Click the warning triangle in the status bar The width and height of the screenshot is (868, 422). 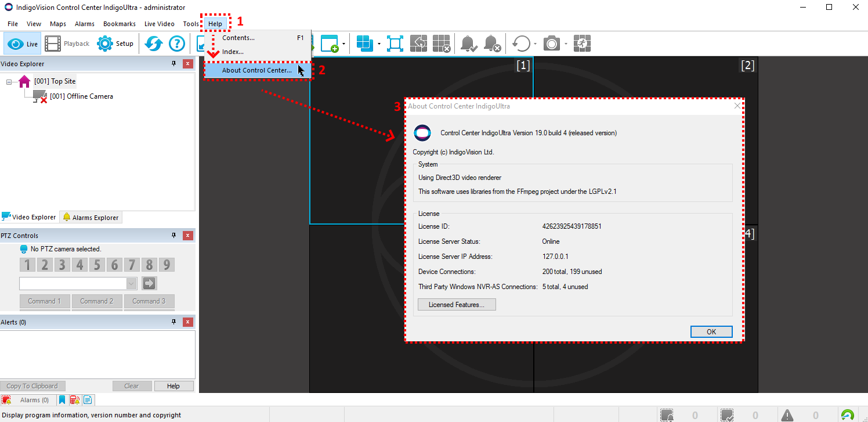click(x=787, y=415)
